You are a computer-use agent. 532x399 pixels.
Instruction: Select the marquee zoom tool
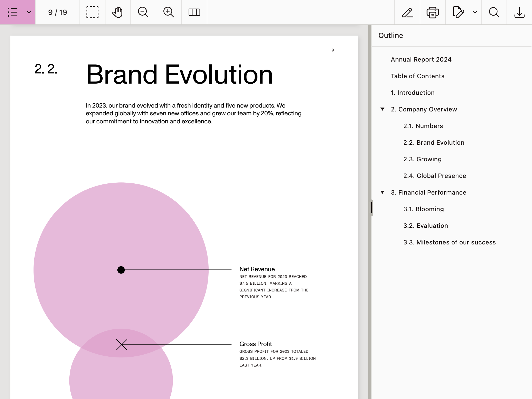click(x=92, y=12)
